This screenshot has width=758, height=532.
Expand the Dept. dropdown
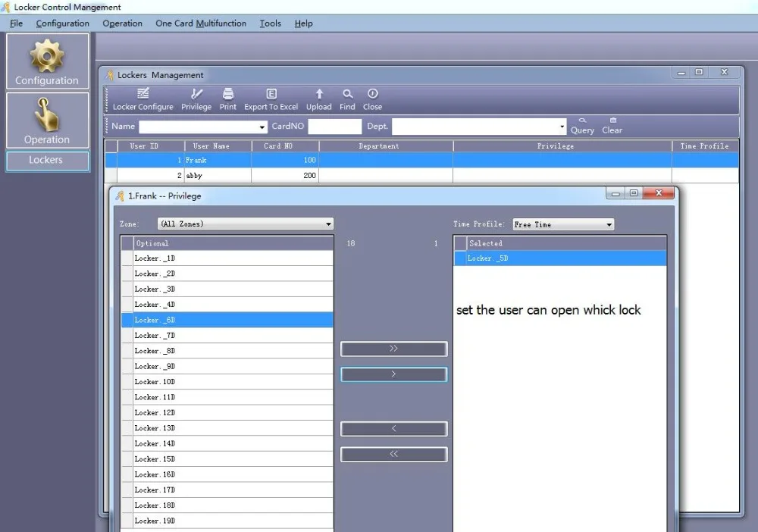coord(561,127)
